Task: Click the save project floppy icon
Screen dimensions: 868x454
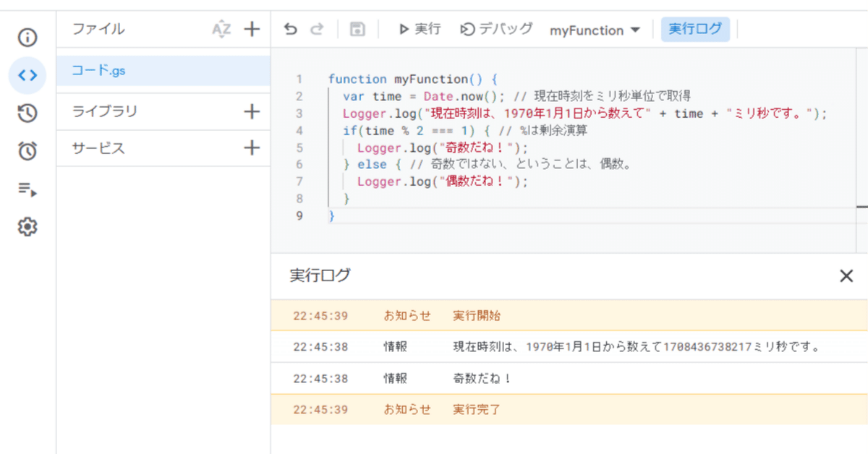Action: click(x=357, y=30)
